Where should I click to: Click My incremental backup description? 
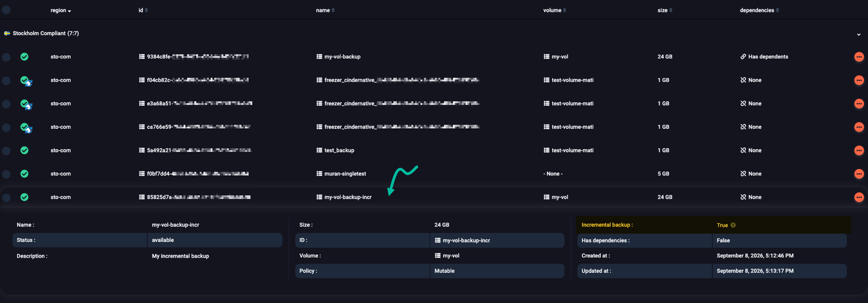[x=180, y=256]
